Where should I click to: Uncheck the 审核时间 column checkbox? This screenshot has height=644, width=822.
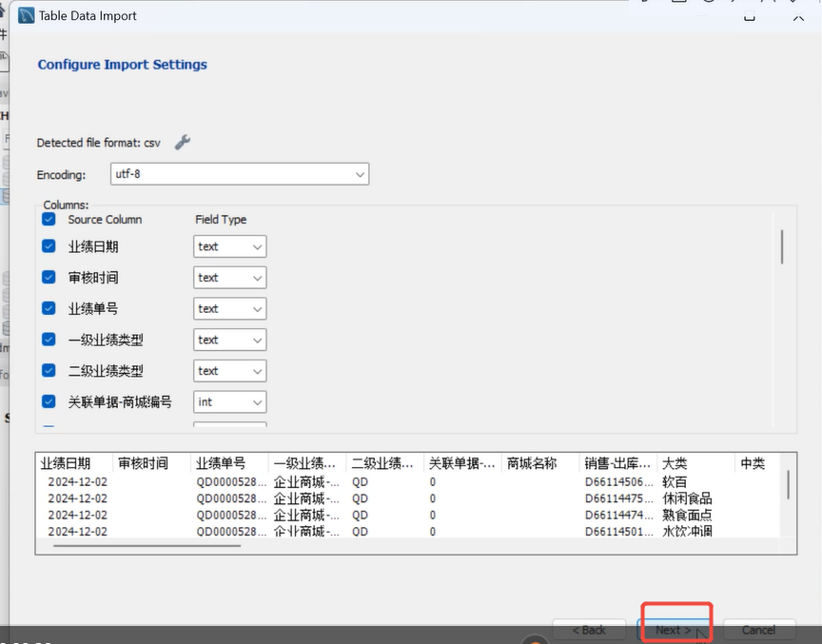tap(49, 278)
